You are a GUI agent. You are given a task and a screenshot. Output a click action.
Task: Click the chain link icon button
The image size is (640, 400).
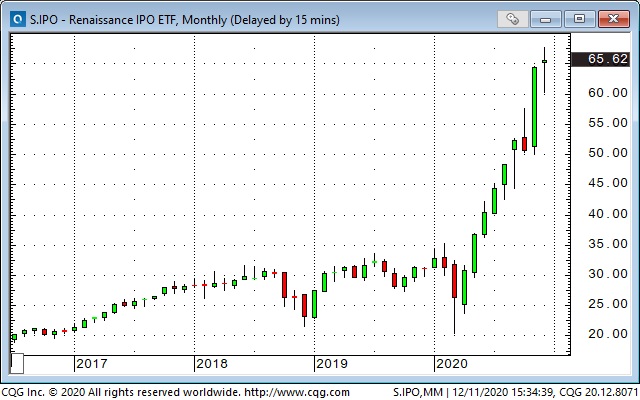(512, 19)
